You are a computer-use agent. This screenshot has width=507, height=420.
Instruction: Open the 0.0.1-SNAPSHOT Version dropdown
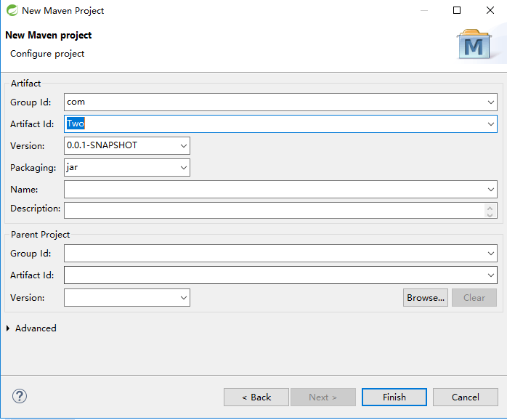point(183,146)
